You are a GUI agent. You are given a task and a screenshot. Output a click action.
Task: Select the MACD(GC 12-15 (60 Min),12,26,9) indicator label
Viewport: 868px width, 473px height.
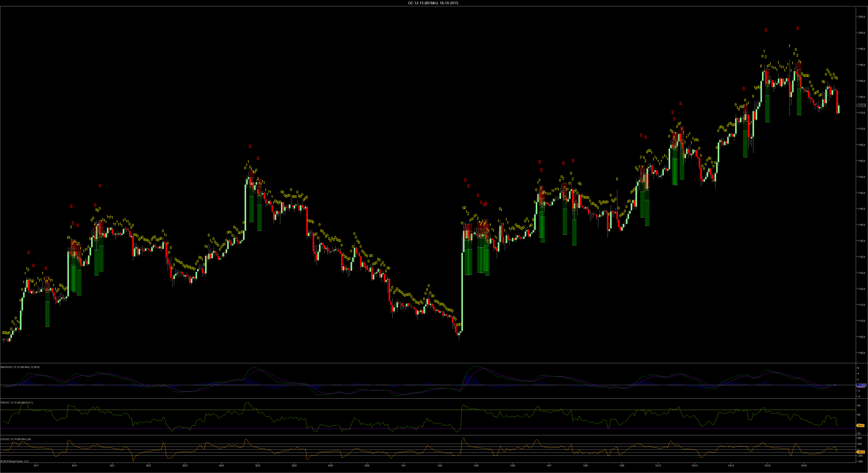(20, 367)
